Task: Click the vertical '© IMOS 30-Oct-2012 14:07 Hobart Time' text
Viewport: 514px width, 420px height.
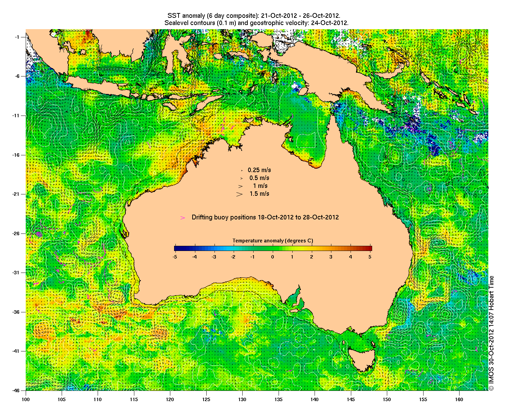Action: 491,333
